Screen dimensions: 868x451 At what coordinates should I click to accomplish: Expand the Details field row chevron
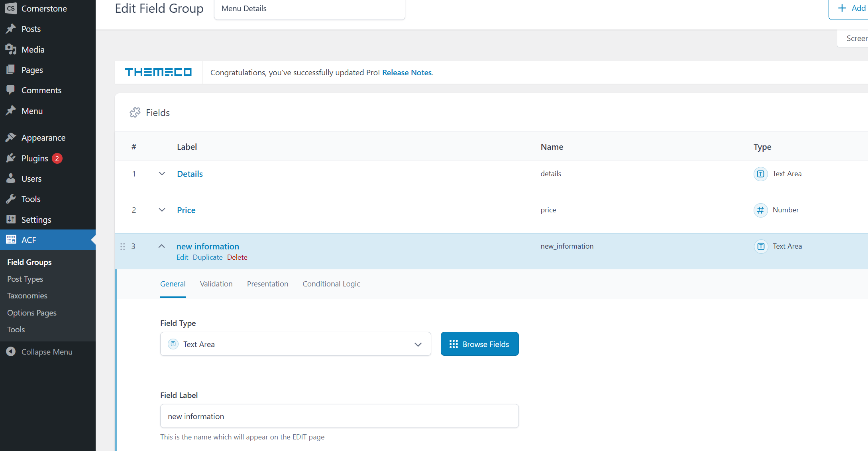(x=162, y=174)
